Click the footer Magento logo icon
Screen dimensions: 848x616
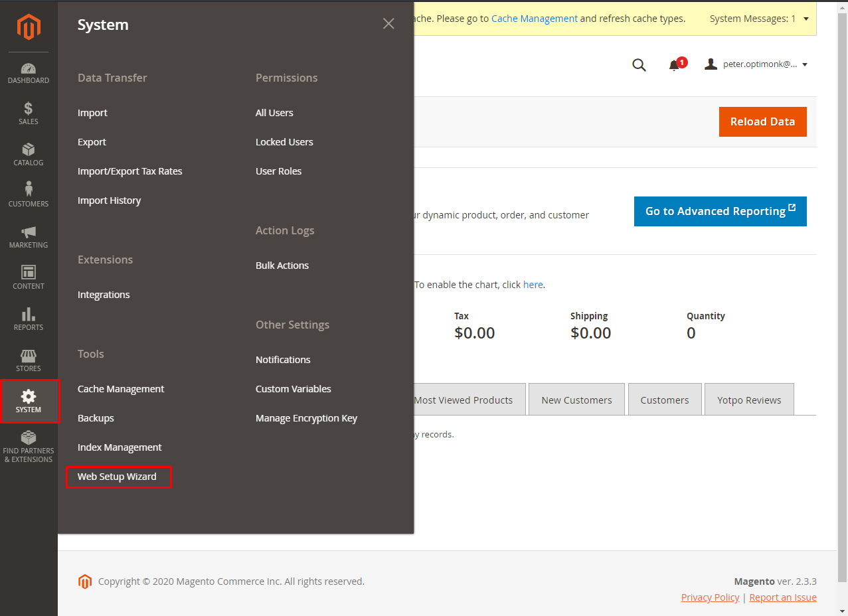(84, 581)
